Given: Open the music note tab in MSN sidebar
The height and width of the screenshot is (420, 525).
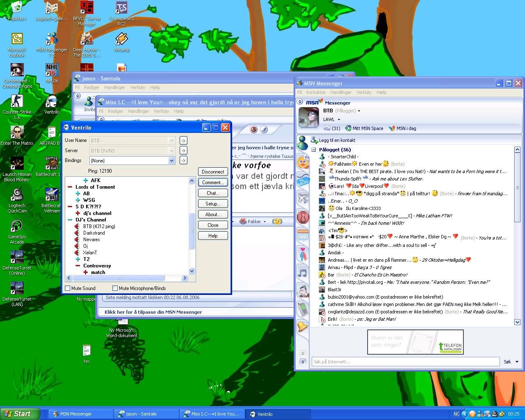Looking at the screenshot, I should (x=303, y=273).
